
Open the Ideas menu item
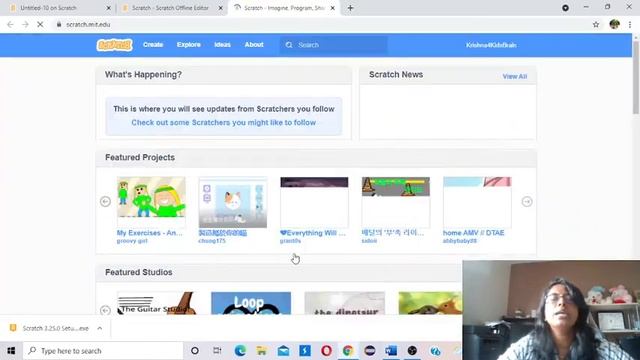[x=222, y=45]
